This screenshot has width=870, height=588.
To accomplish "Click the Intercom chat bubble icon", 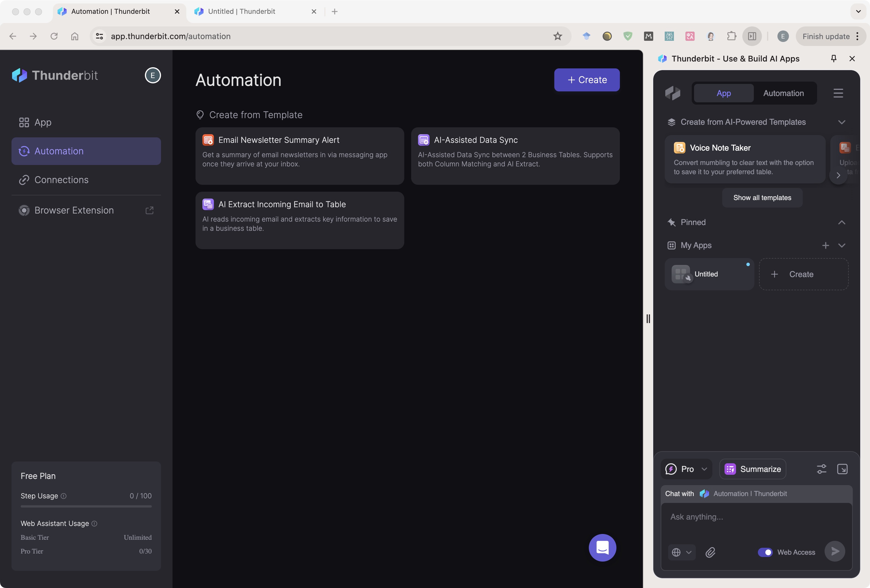I will (602, 547).
